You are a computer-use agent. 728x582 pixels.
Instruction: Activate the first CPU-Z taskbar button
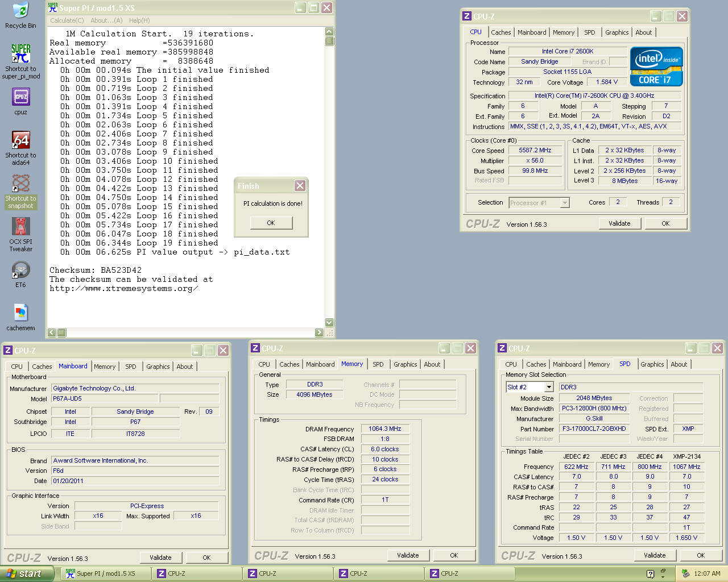[197, 574]
